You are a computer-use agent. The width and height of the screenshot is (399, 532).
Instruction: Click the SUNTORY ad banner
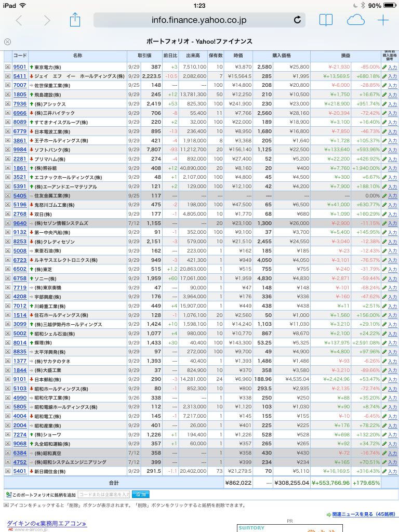(289, 528)
